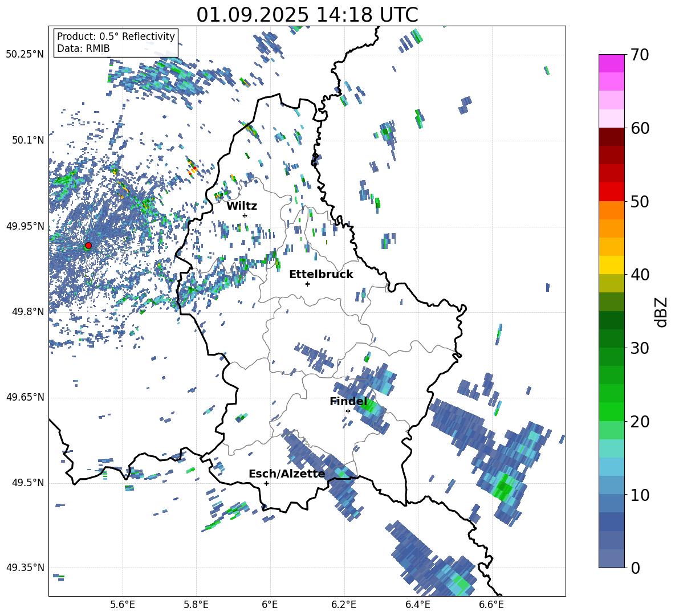This screenshot has width=675, height=616.
Task: Click the magenta top colorbar segment
Action: pos(611,64)
